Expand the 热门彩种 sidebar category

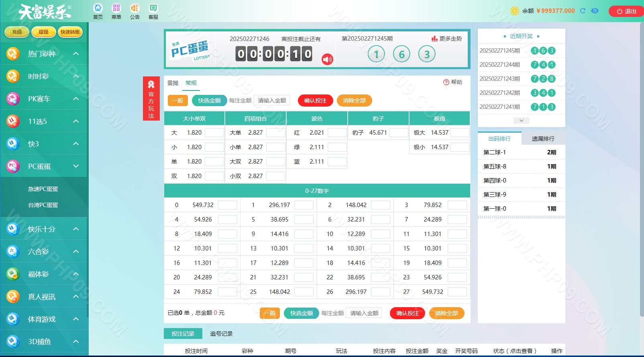point(76,53)
